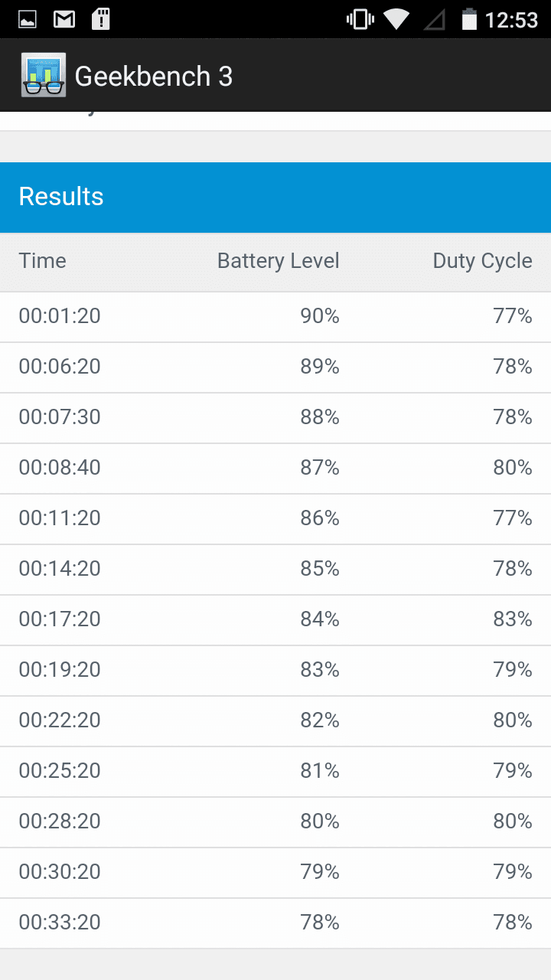
Task: Select the 00:01:20 result row
Action: coord(275,316)
